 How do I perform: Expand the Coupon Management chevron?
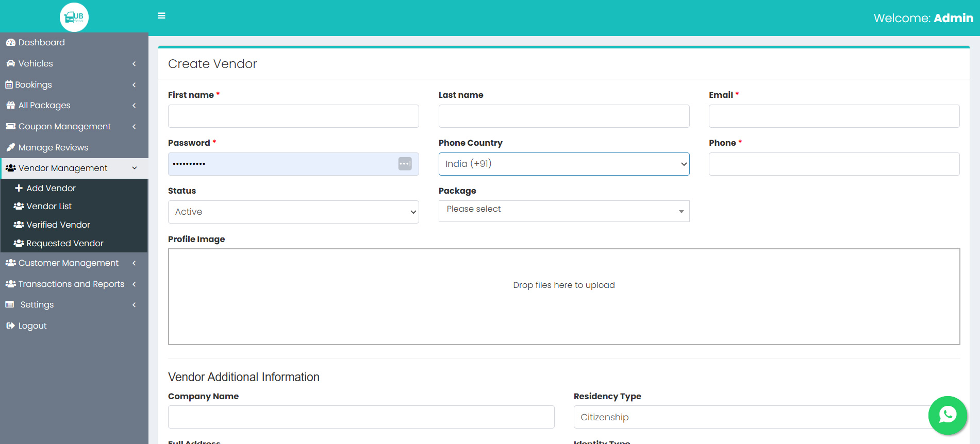click(134, 126)
